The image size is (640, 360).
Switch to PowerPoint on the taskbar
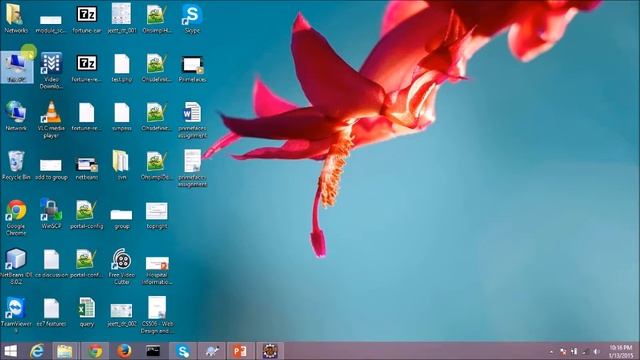(x=240, y=351)
